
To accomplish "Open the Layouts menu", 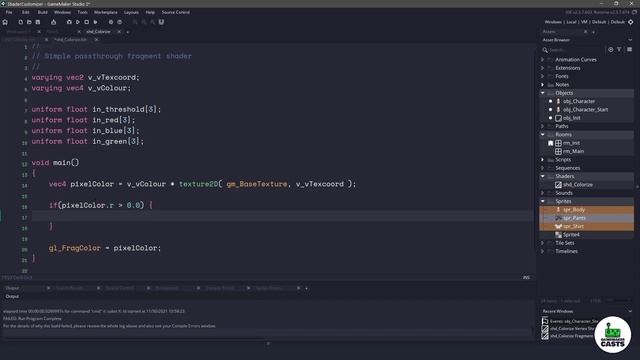I will pos(131,12).
